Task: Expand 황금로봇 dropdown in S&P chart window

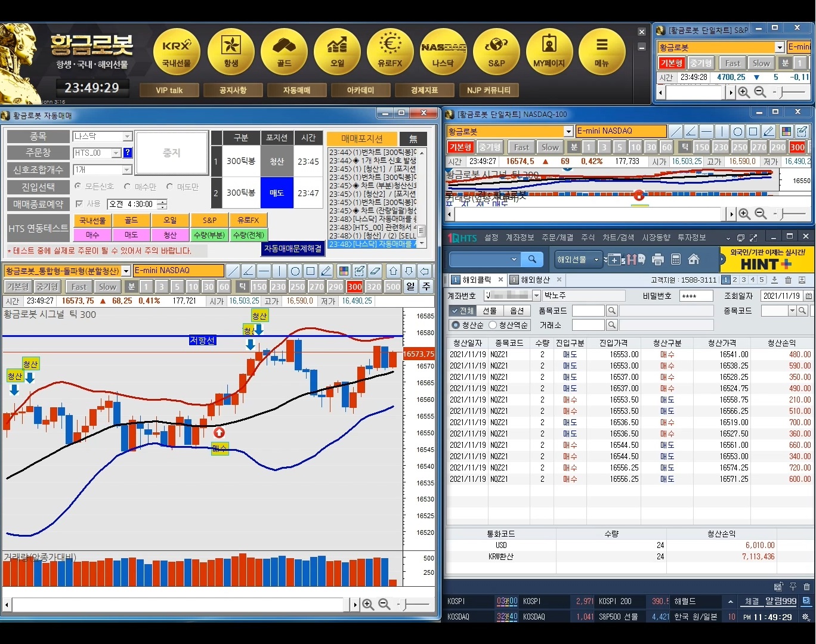Action: point(780,47)
